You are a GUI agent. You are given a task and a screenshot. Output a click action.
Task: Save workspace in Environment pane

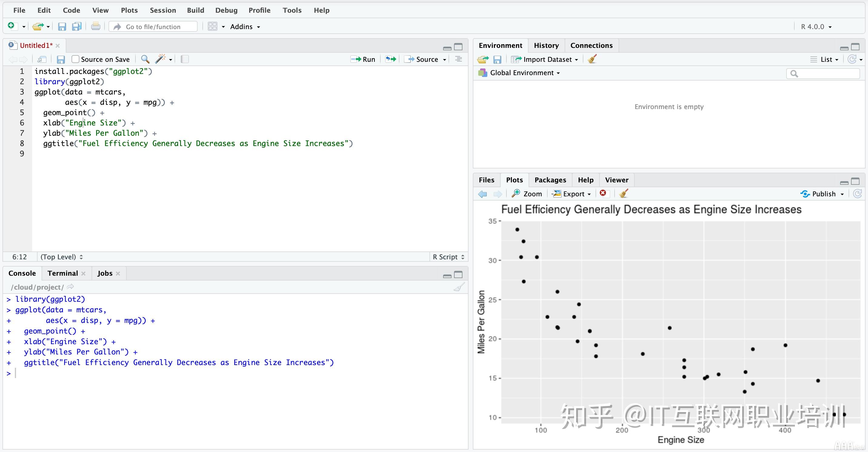click(x=497, y=60)
